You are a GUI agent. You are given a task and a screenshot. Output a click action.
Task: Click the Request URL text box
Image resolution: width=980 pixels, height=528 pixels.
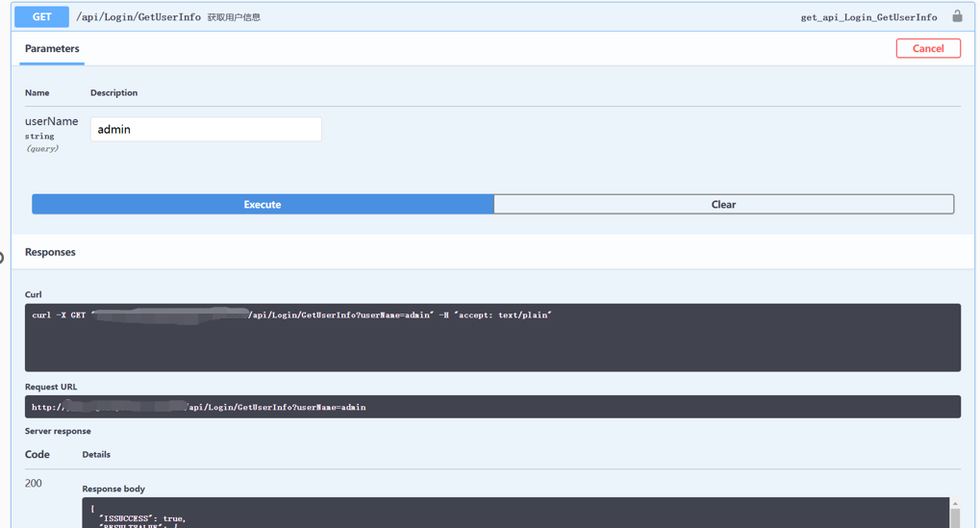492,407
